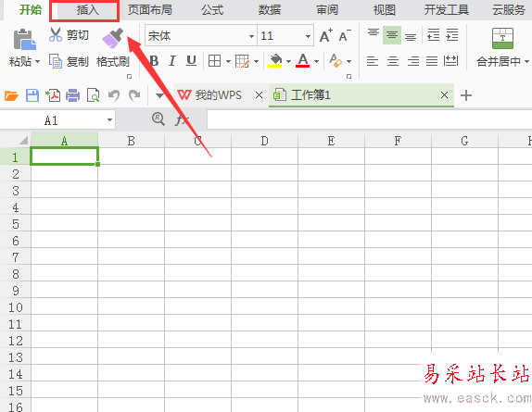Apply cell borders icon

pyautogui.click(x=214, y=61)
